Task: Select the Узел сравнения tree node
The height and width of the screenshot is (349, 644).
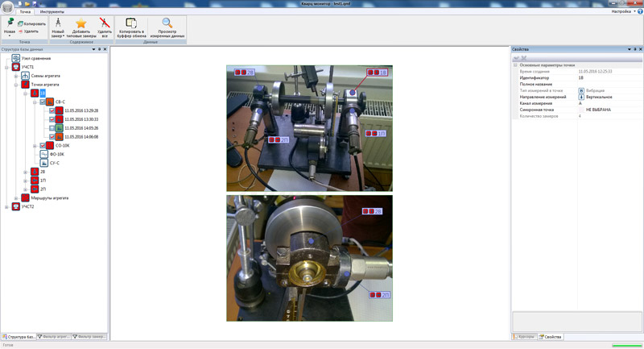Action: pos(36,58)
